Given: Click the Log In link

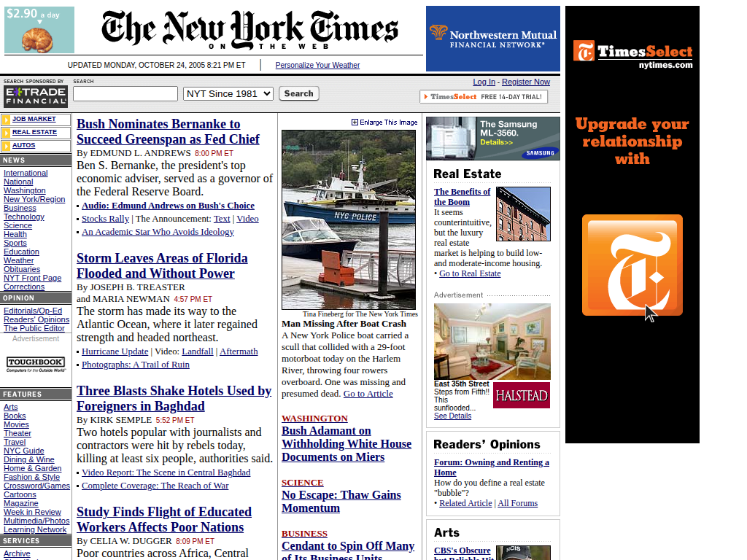Looking at the screenshot, I should 484,82.
